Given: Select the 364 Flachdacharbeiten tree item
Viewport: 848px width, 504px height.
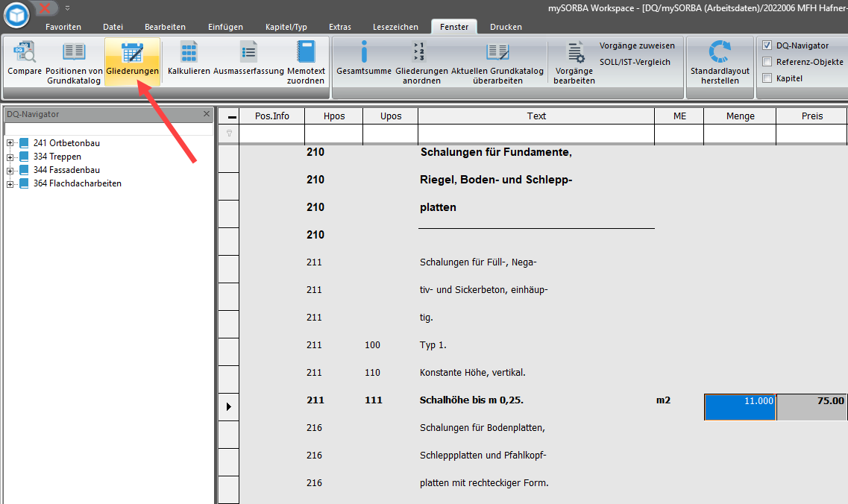Looking at the screenshot, I should (78, 184).
